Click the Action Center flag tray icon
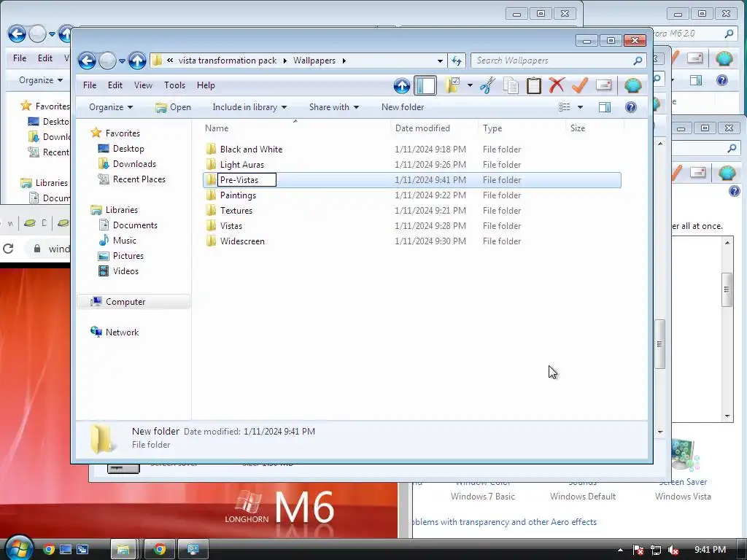The image size is (747, 560). pyautogui.click(x=638, y=550)
